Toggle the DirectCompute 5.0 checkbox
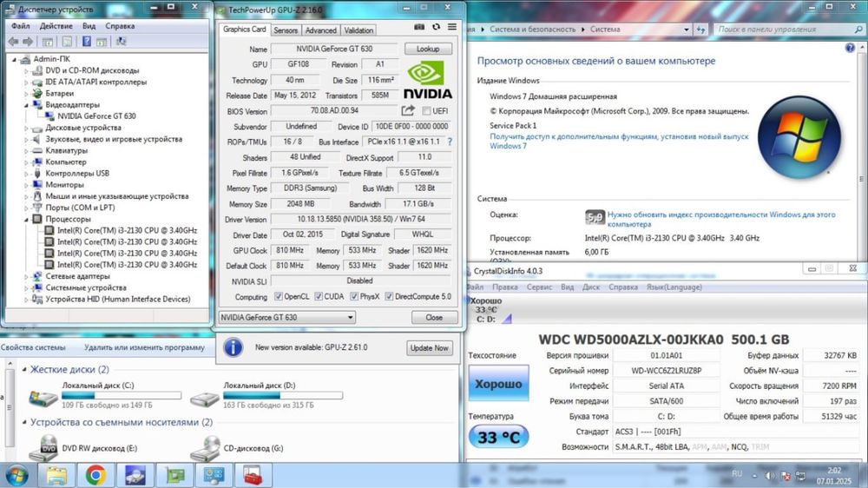This screenshot has width=868, height=488. click(x=389, y=296)
